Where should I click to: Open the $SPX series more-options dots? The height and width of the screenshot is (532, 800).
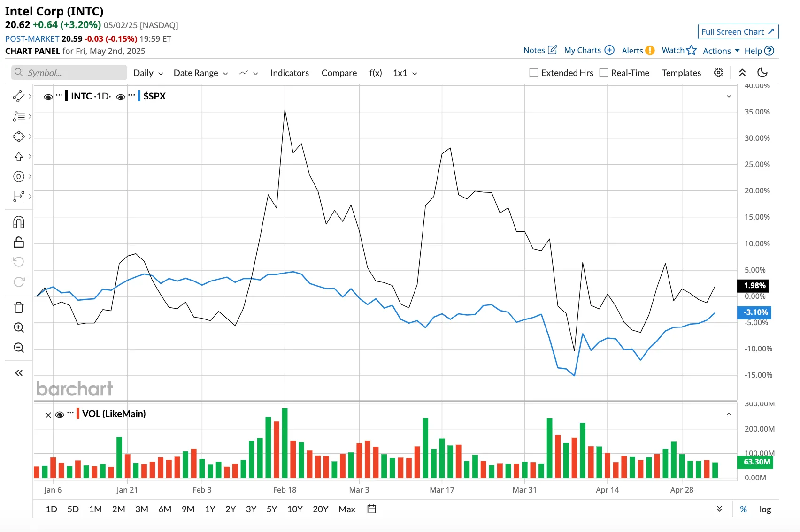click(131, 95)
